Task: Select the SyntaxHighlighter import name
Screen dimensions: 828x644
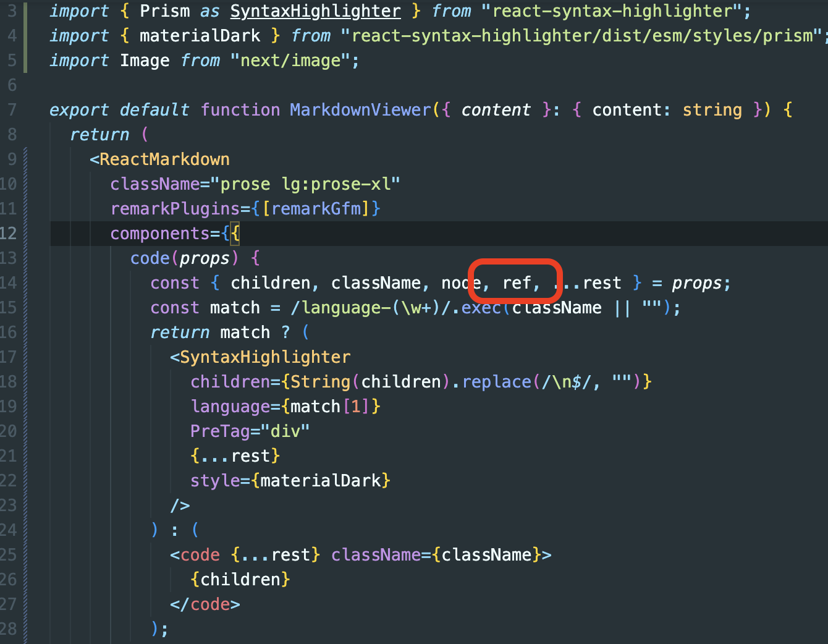Action: (x=315, y=11)
